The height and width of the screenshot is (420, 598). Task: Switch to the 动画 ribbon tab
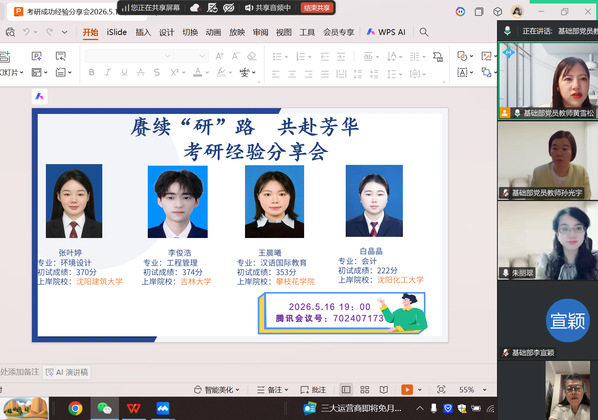tap(213, 32)
